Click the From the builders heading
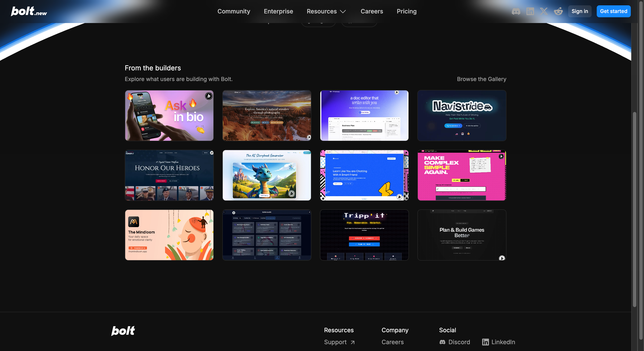Viewport: 644px width, 351px height. pos(153,68)
